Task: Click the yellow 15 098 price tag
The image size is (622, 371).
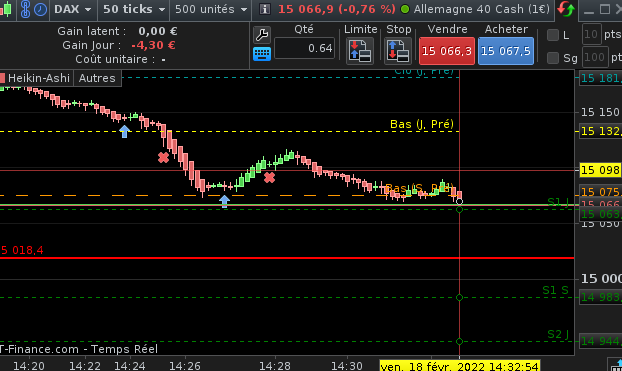Action: click(600, 170)
